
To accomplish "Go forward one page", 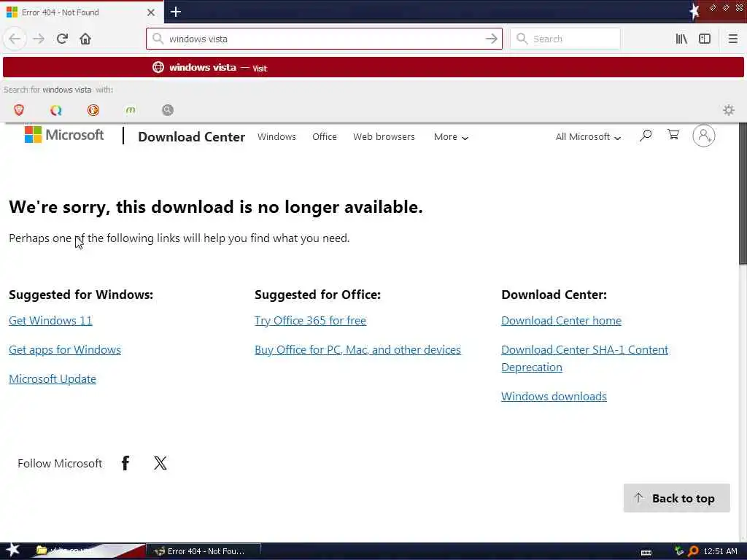I will 39,39.
